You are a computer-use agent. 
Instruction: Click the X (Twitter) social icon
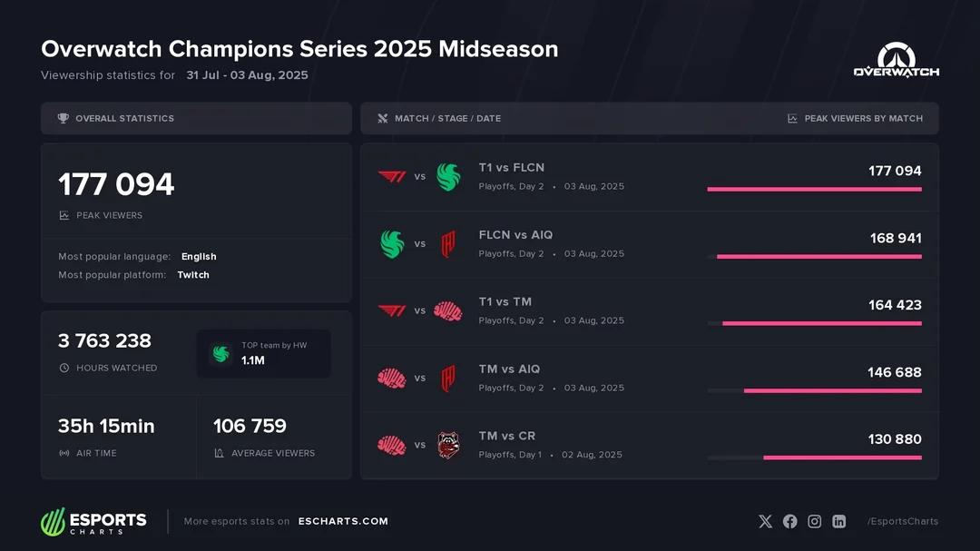(765, 521)
